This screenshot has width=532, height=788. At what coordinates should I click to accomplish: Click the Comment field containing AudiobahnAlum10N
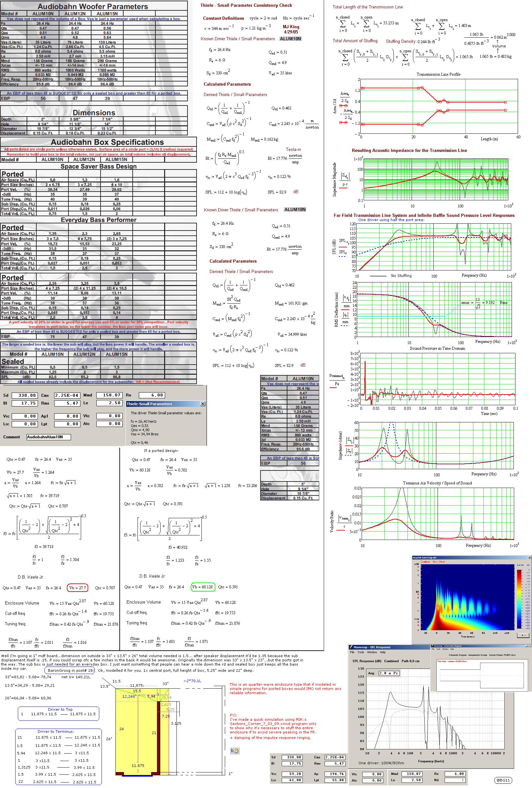click(49, 437)
